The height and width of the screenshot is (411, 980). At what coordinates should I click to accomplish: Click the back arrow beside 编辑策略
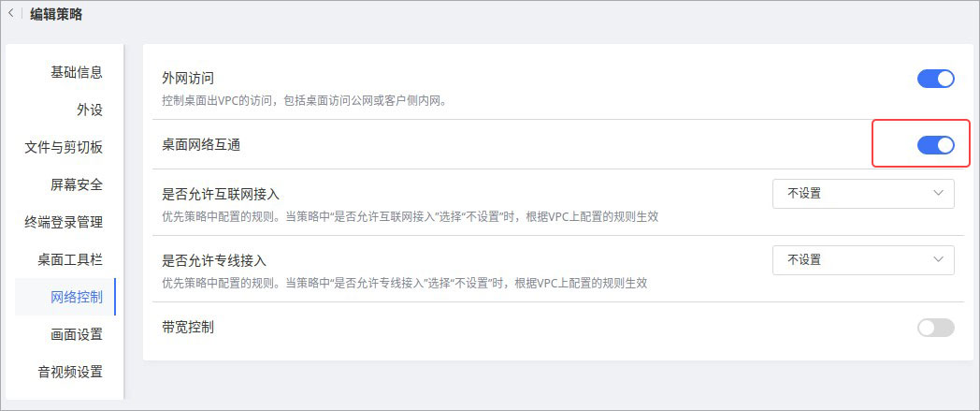tap(10, 13)
